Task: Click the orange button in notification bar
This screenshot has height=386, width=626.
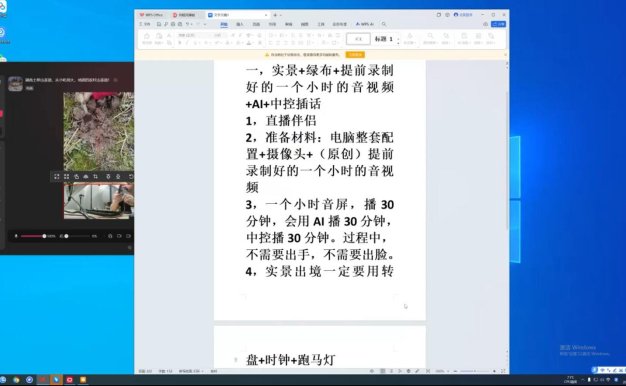Action: pos(355,54)
